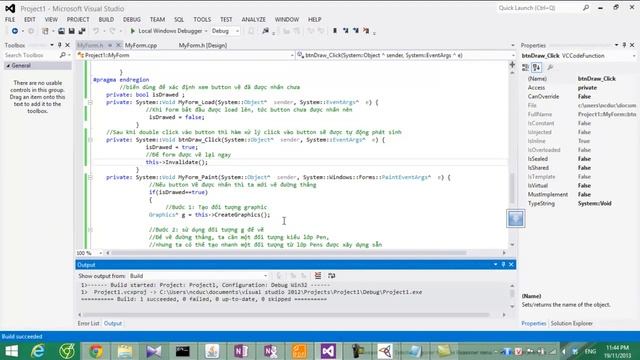The height and width of the screenshot is (360, 640).
Task: Click the Search Toolbox magnifier icon
Action: (x=62, y=55)
